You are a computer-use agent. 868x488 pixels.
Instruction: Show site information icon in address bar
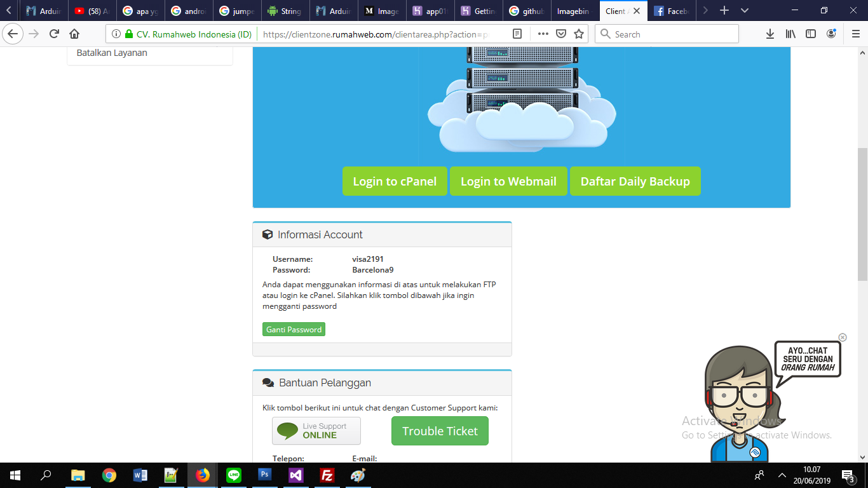click(116, 34)
